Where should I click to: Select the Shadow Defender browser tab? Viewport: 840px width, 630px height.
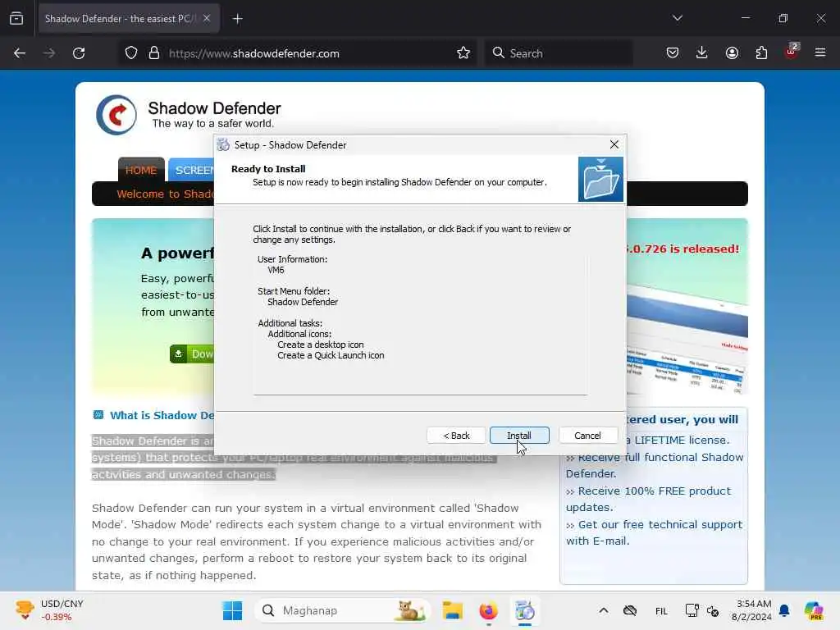pyautogui.click(x=129, y=19)
